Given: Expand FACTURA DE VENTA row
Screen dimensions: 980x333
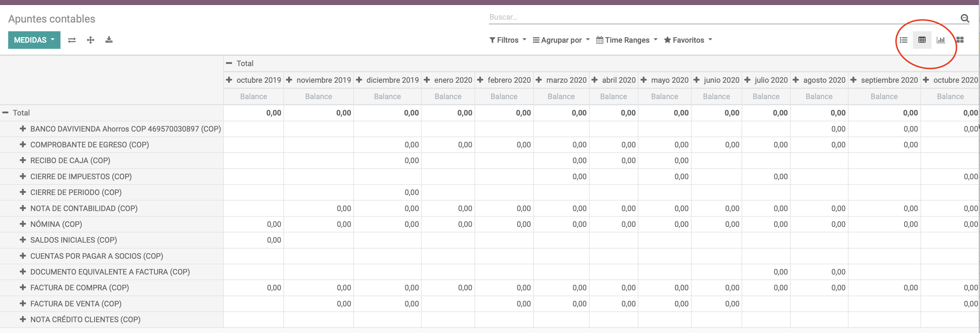Looking at the screenshot, I should (23, 303).
